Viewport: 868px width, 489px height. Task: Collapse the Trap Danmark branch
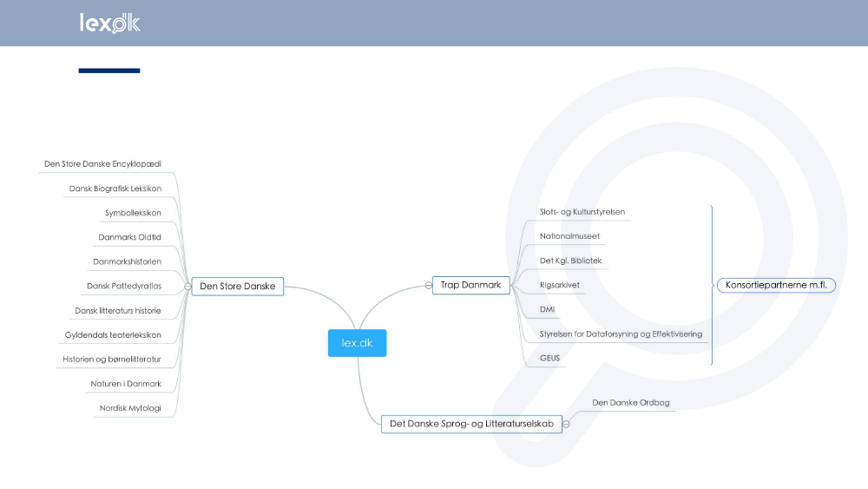point(428,285)
